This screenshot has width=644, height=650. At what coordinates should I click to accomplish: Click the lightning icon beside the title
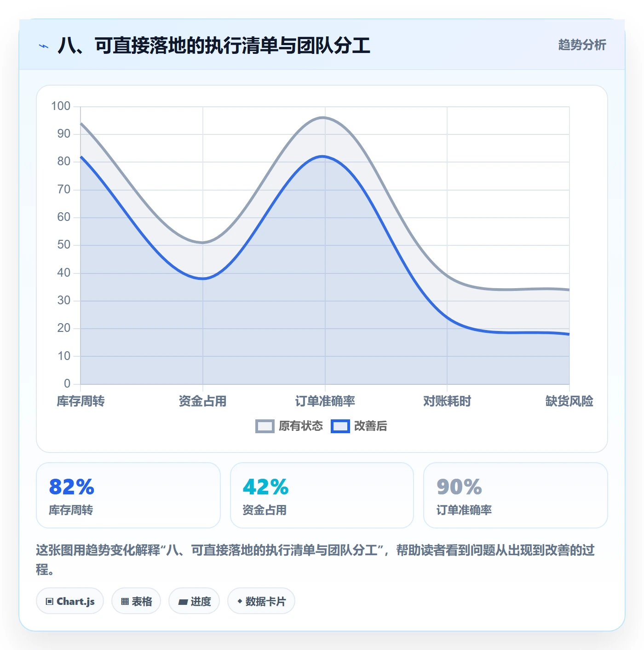click(44, 46)
